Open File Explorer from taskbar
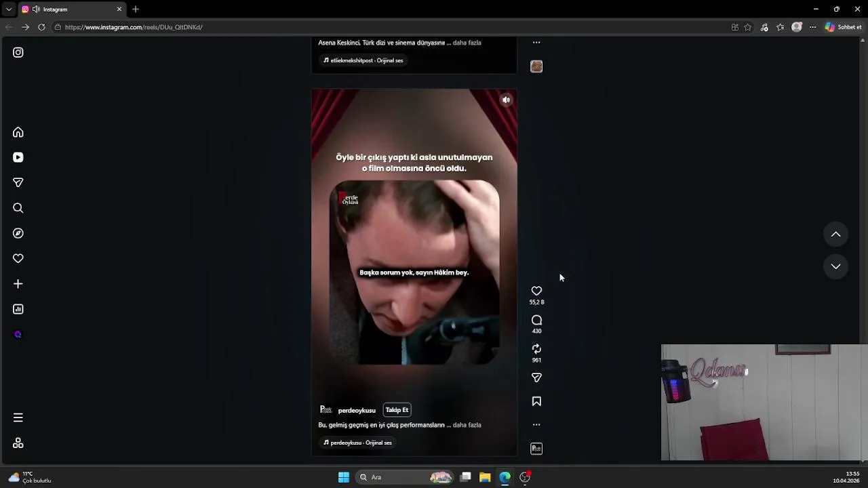The height and width of the screenshot is (488, 868). [485, 477]
